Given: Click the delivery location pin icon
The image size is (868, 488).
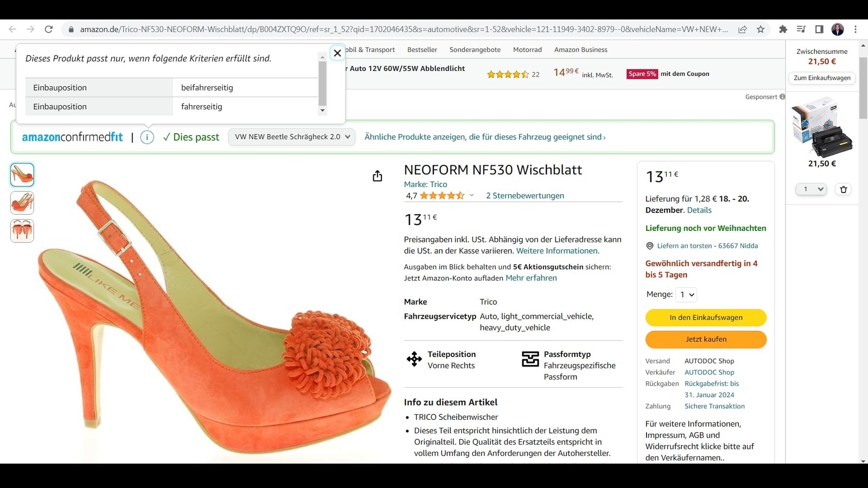Looking at the screenshot, I should [x=649, y=246].
